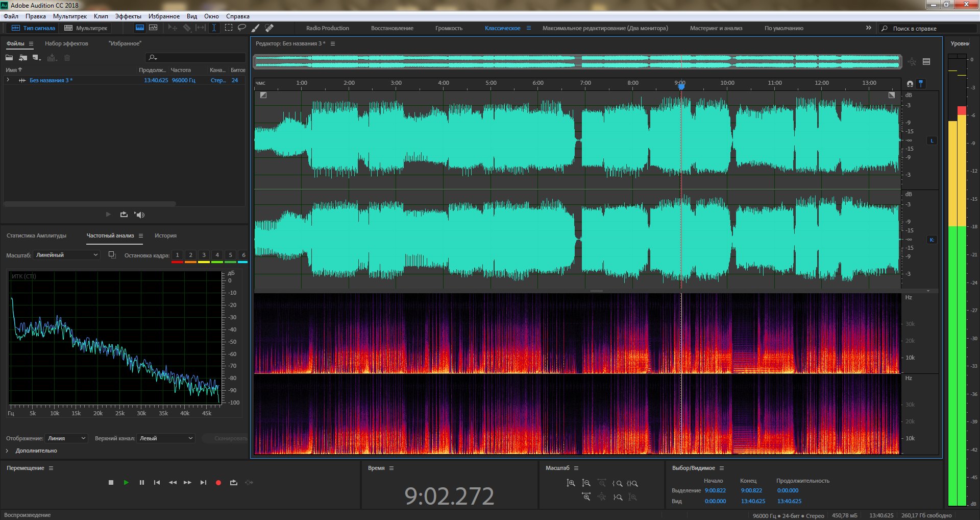Sort files by Имя column header
Image resolution: width=980 pixels, height=520 pixels.
[14, 70]
